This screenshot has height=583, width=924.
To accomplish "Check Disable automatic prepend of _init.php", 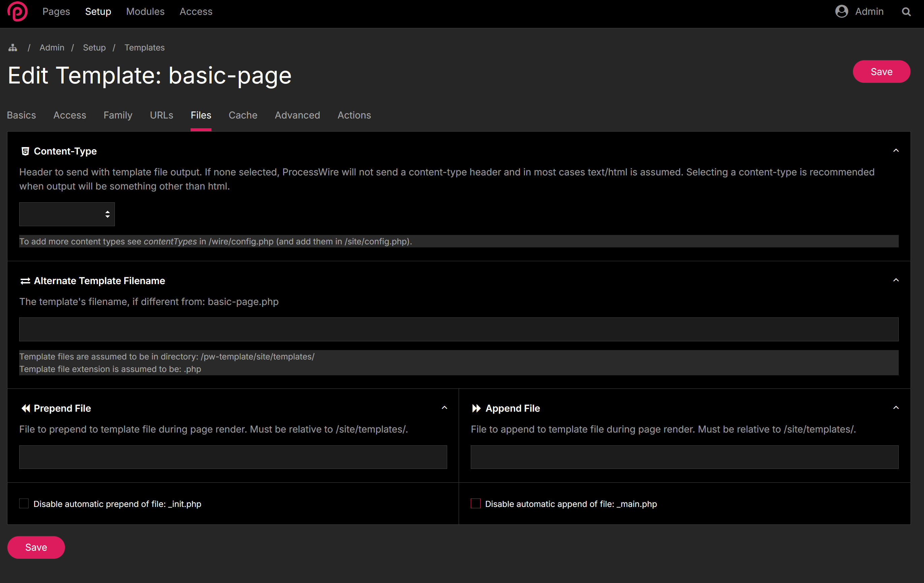I will click(x=24, y=504).
